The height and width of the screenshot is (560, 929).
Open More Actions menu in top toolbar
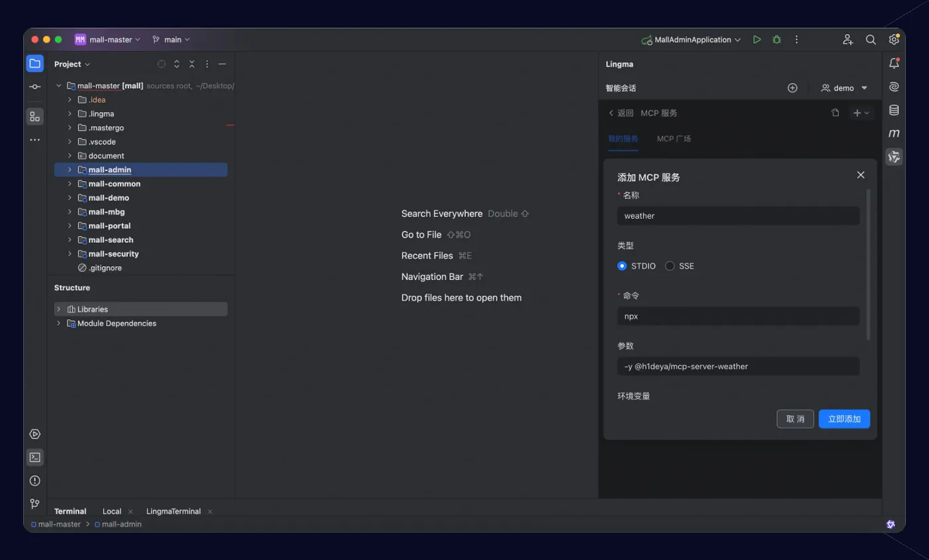pyautogui.click(x=796, y=40)
